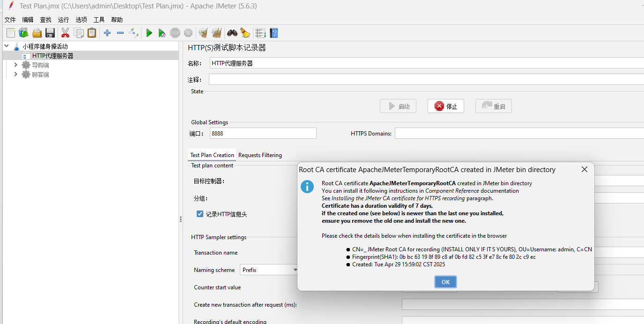Collapse the 小程序健身操活动 tree node
The height and width of the screenshot is (324, 644).
(x=7, y=46)
